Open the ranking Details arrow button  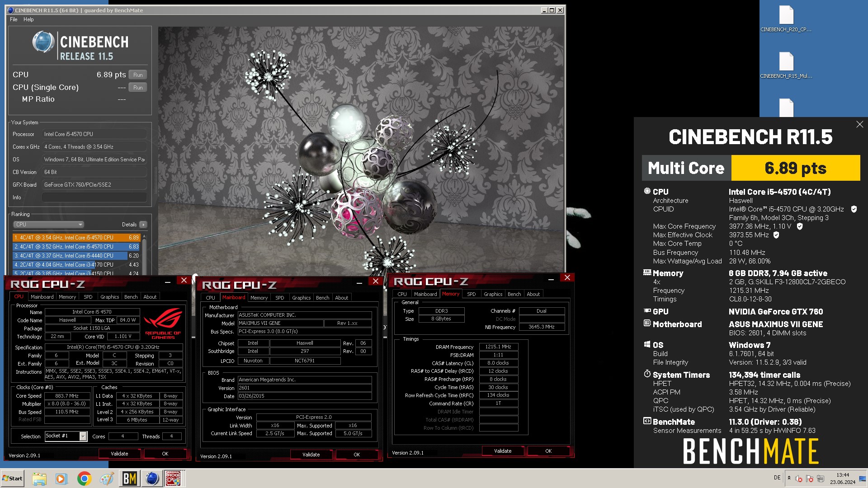pos(143,225)
